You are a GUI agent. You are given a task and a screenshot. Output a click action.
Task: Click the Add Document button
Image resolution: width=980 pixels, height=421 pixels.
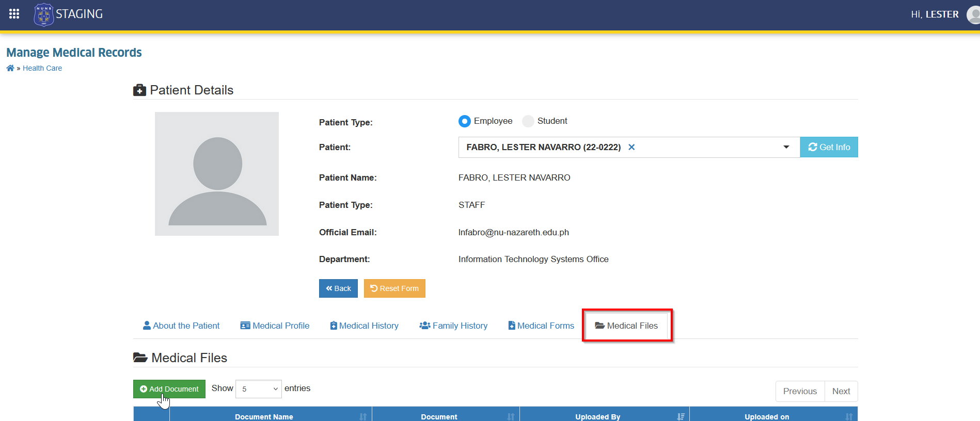pos(169,389)
